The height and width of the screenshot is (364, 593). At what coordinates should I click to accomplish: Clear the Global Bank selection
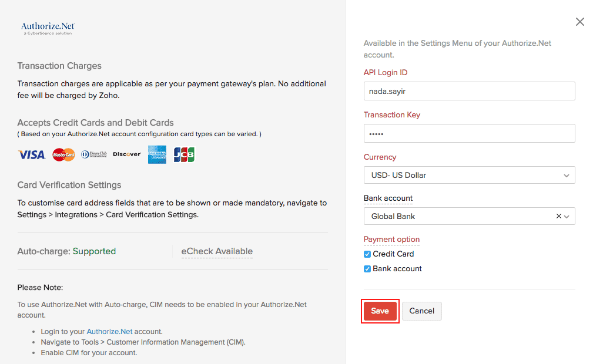coord(558,216)
